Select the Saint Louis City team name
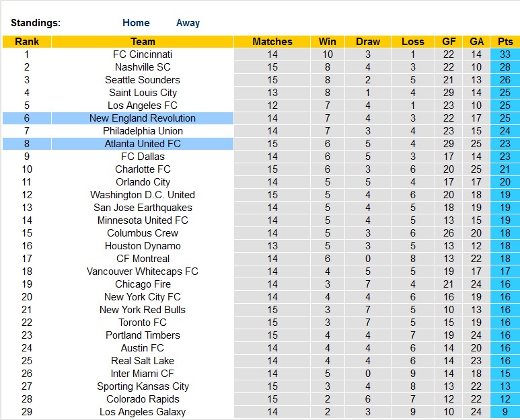The height and width of the screenshot is (420, 520). point(143,93)
